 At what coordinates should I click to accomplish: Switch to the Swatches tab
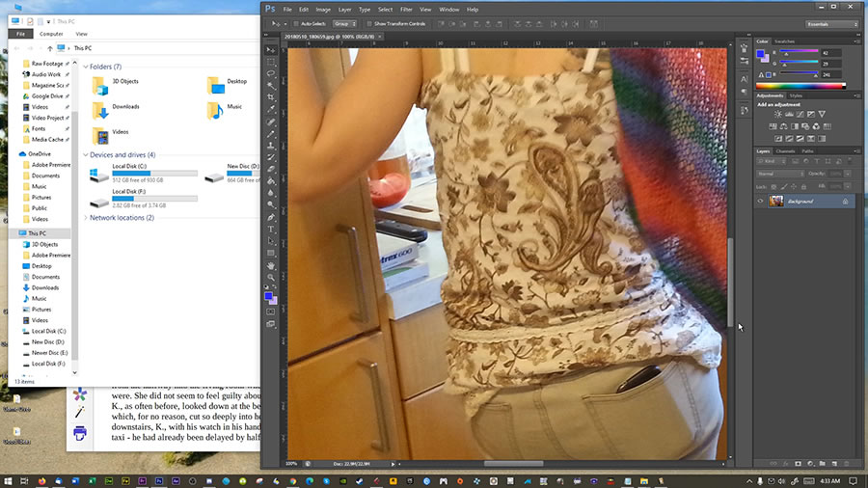pos(784,41)
